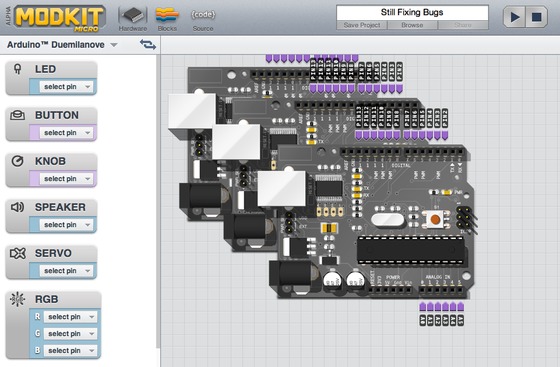
Task: Click the Save Project button
Action: pyautogui.click(x=362, y=25)
